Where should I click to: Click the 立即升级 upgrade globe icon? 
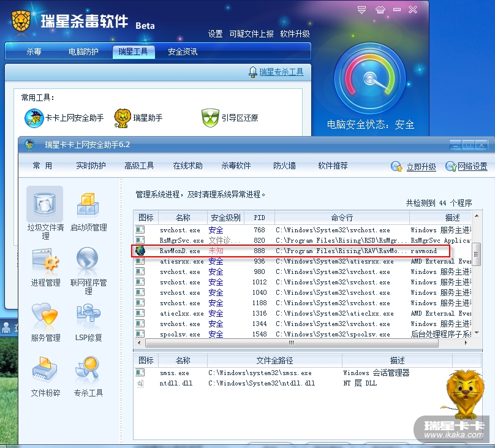[396, 166]
